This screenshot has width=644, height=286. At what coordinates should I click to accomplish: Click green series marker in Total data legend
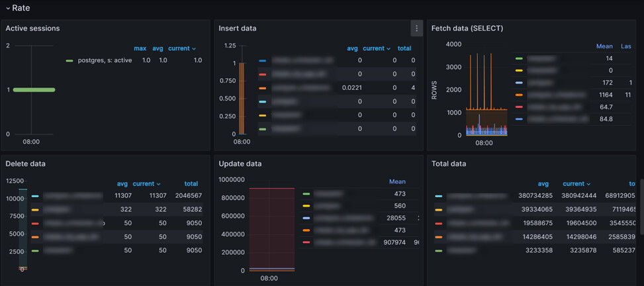pyautogui.click(x=439, y=250)
